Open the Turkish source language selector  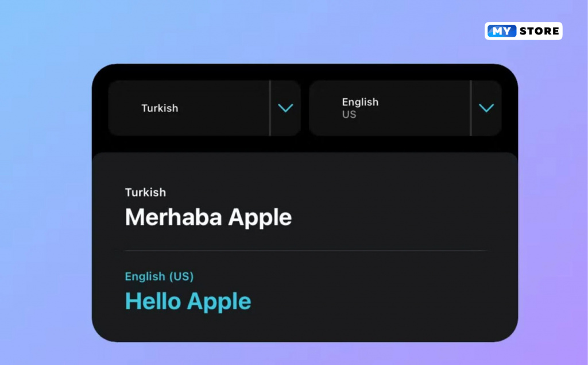pos(204,108)
